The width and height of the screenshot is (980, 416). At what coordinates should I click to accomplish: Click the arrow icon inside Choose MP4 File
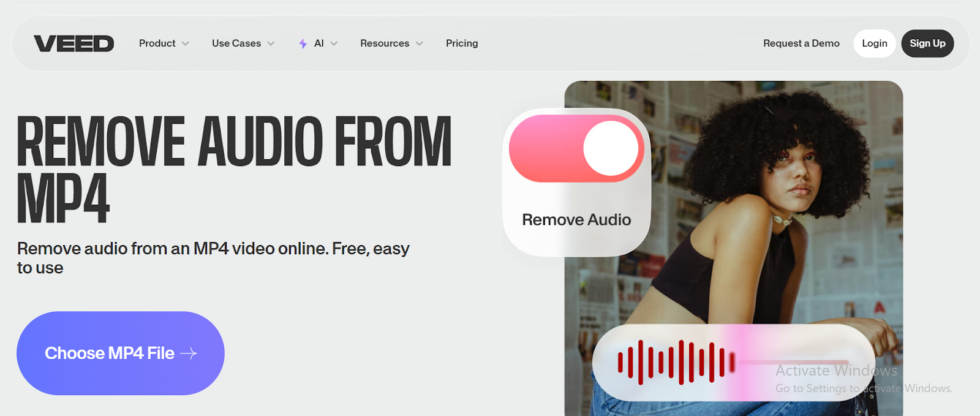click(x=189, y=354)
